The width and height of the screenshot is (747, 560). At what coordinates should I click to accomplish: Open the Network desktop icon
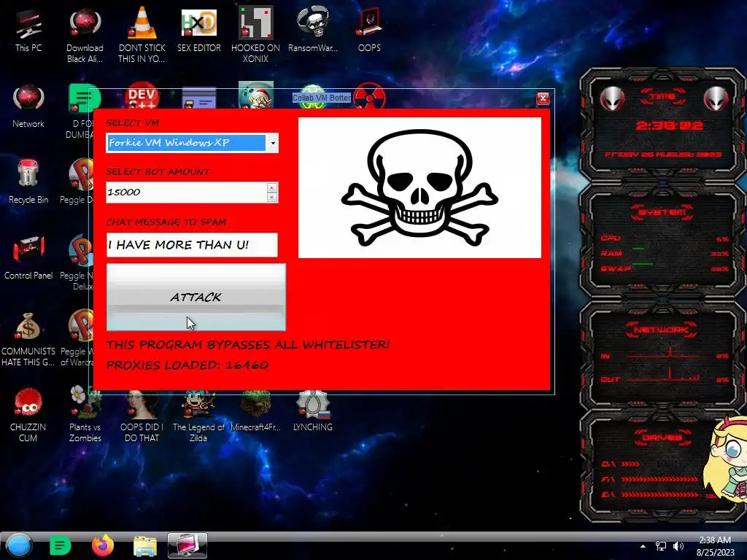coord(28,106)
